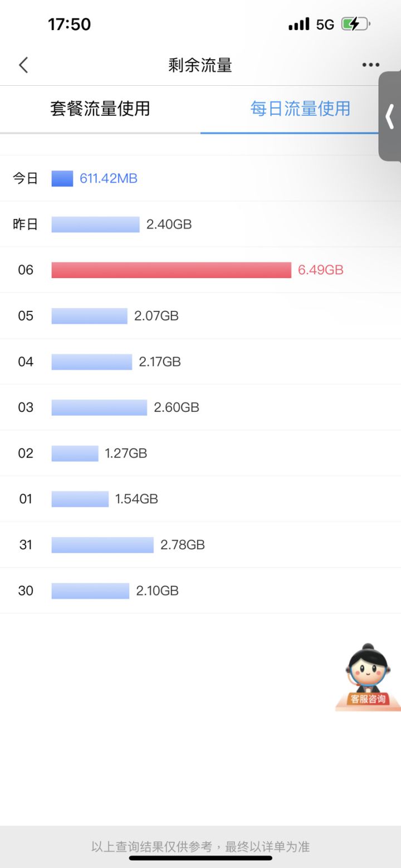
Task: Select the 31 row showing 2.78GB
Action: [200, 545]
